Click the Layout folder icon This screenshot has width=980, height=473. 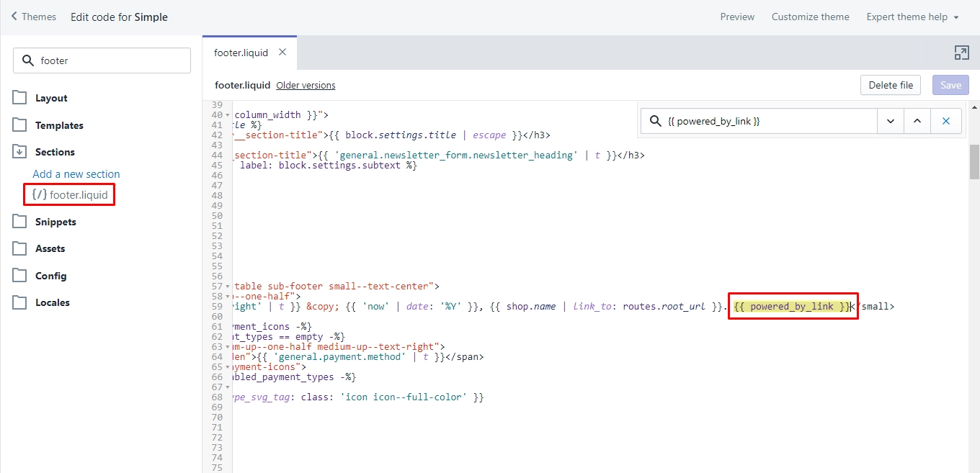point(19,98)
